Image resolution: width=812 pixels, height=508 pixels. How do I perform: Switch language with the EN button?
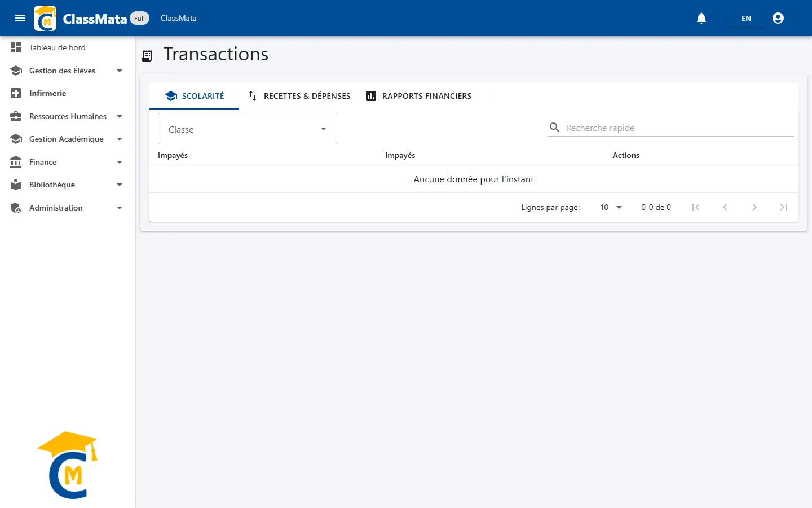point(746,18)
